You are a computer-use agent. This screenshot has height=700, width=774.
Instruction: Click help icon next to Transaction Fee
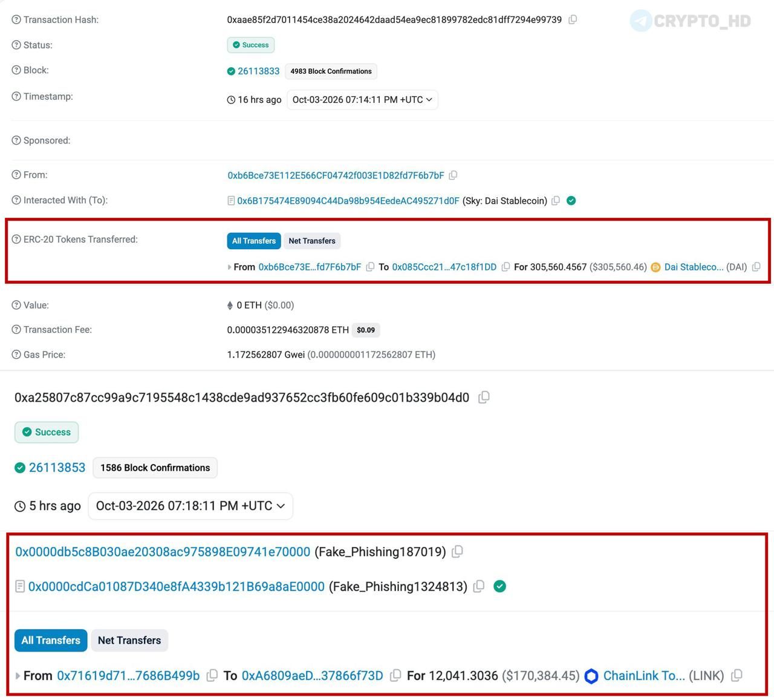(16, 330)
